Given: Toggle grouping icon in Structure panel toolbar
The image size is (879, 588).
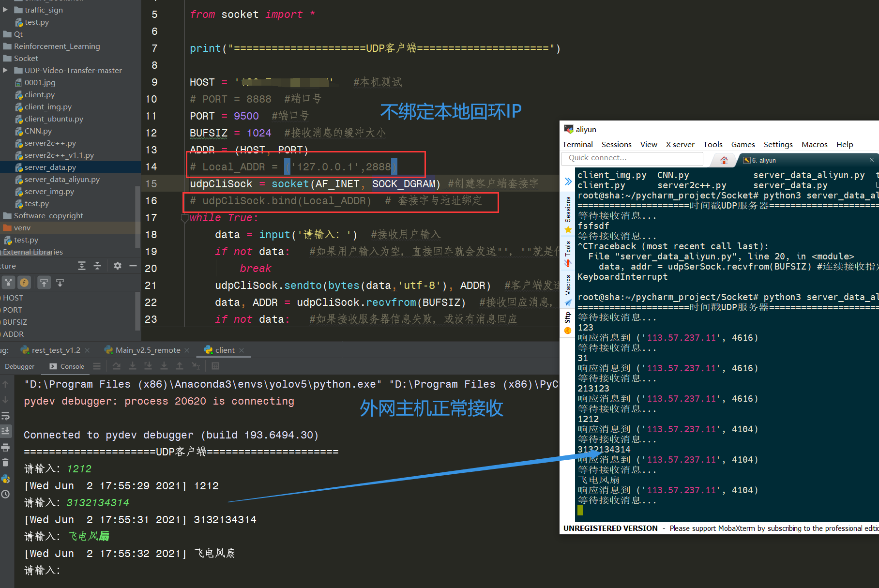Looking at the screenshot, I should coord(9,282).
